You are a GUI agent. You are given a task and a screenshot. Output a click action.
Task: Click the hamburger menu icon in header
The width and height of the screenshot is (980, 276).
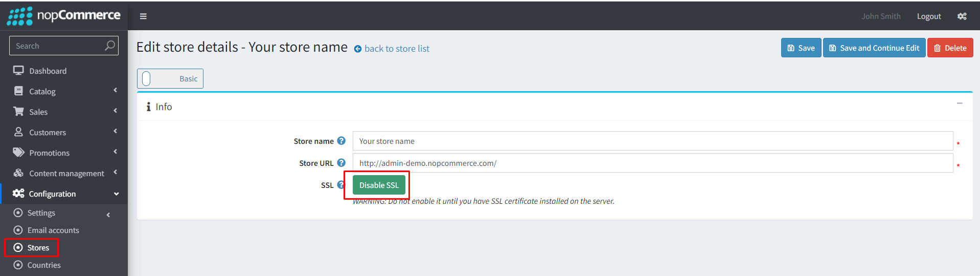click(x=143, y=16)
